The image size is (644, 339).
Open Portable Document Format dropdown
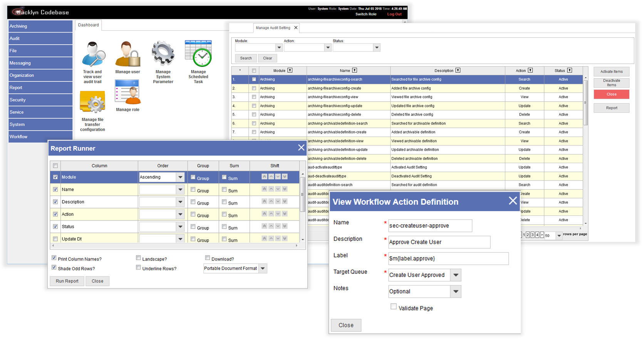pyautogui.click(x=263, y=268)
